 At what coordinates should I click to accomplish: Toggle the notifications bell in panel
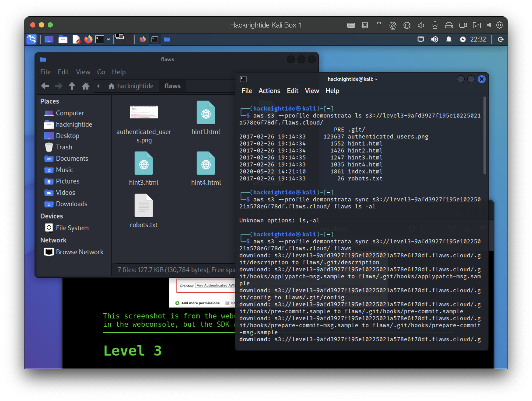pos(449,39)
